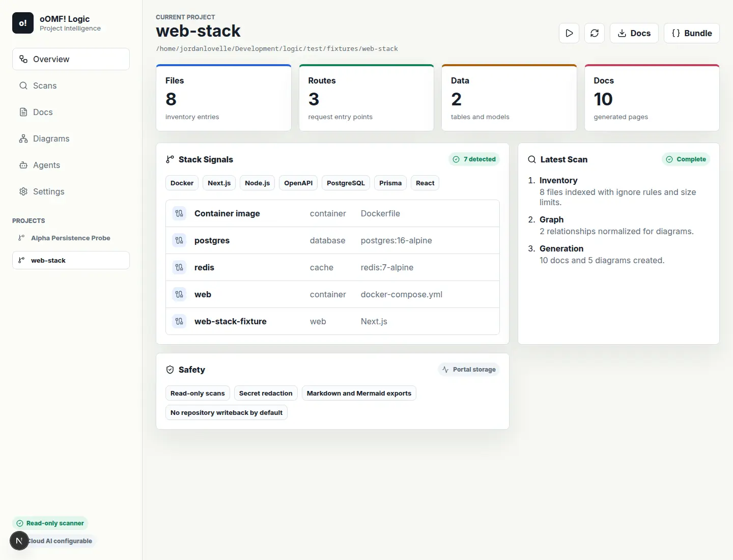Select the postgres:16-alpine value
The image size is (733, 560).
(397, 240)
